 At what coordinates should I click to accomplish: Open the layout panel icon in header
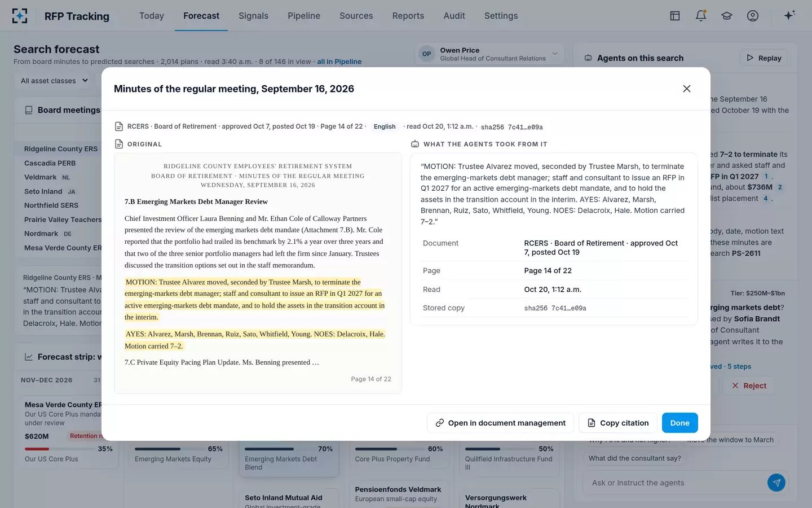pyautogui.click(x=675, y=16)
